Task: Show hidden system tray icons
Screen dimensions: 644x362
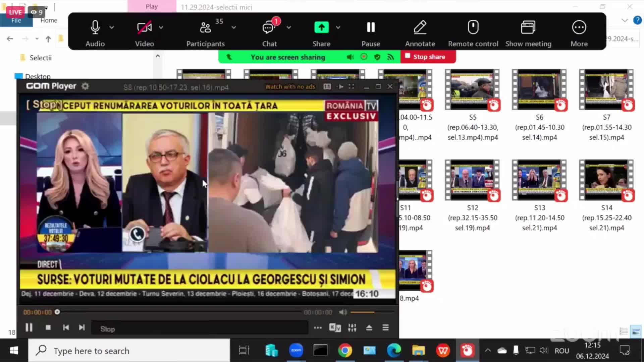Action: (488, 351)
